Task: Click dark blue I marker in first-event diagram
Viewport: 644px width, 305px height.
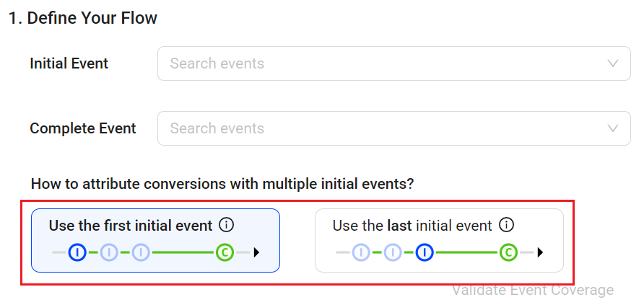Action: point(77,252)
